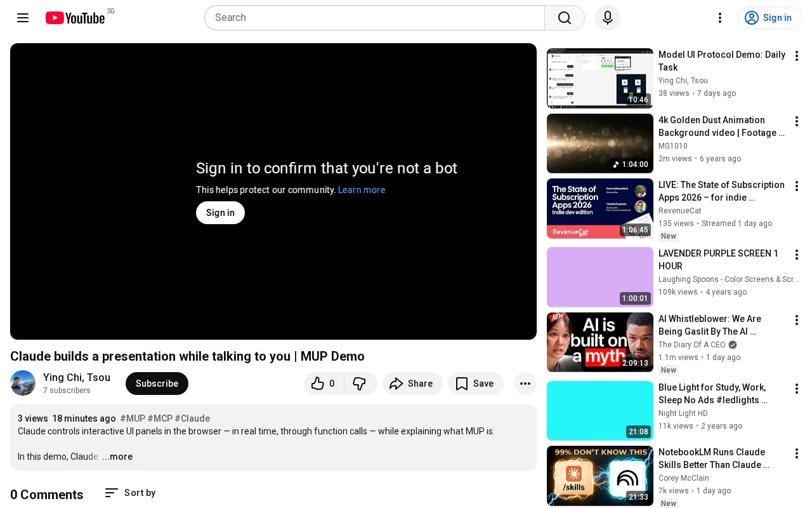Image resolution: width=812 pixels, height=508 pixels.
Task: Open the #MCP hashtag
Action: coord(160,418)
